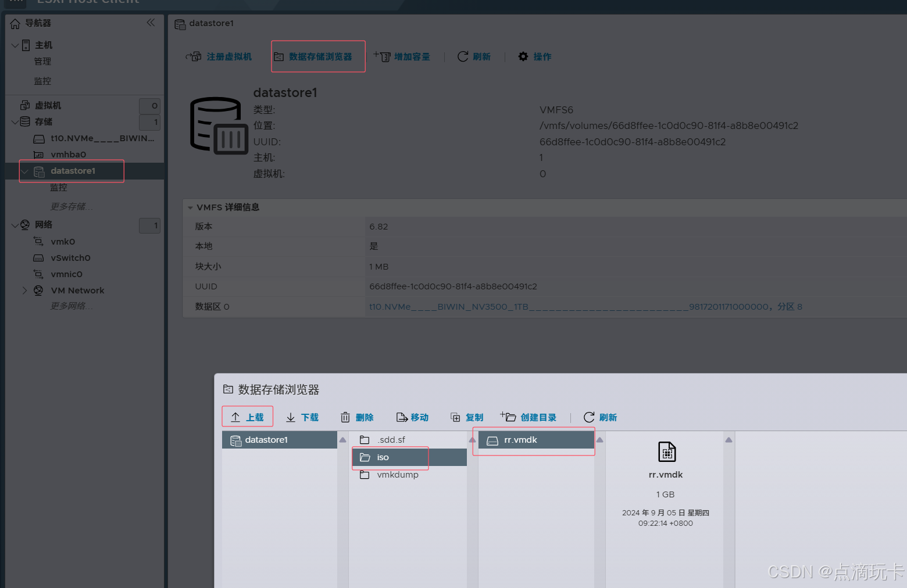This screenshot has width=907, height=588.
Task: Collapse the 网络 network node
Action: 15,225
